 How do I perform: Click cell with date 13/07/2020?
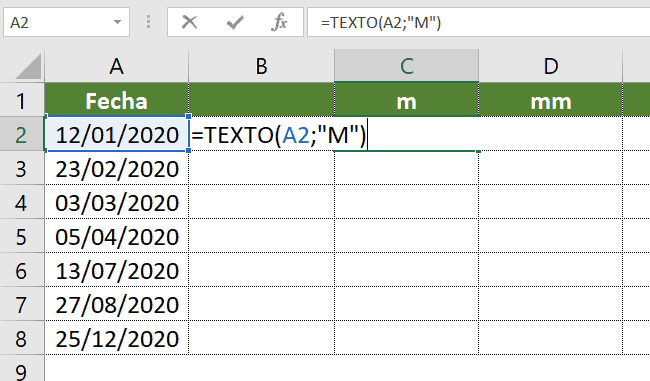click(x=116, y=270)
